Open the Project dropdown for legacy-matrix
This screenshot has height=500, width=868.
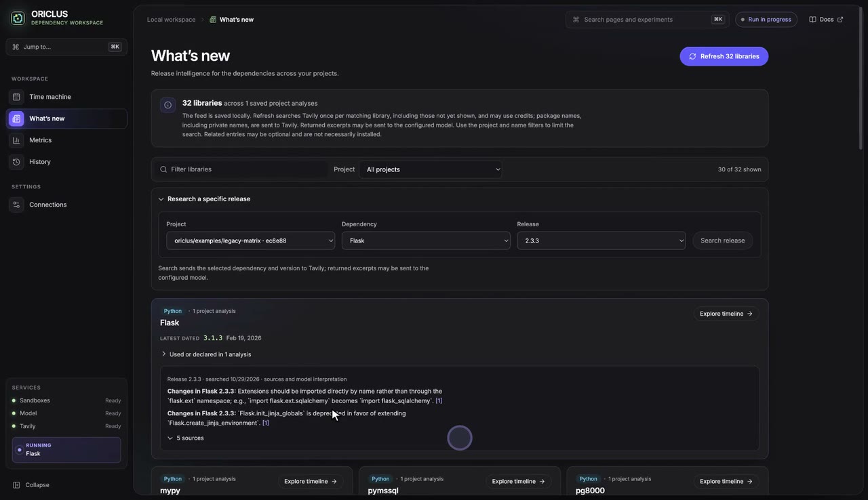[x=250, y=241]
